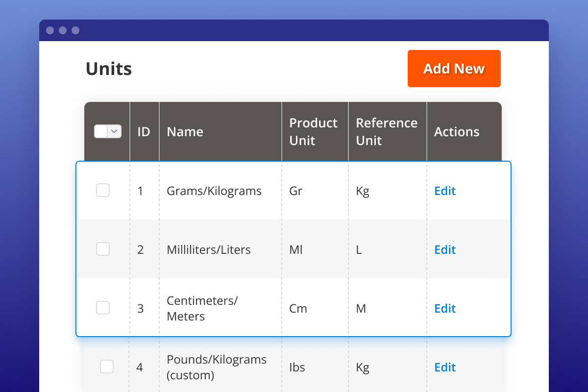Image resolution: width=588 pixels, height=392 pixels.
Task: Toggle checkbox for Pounds/Kilograms (custom) row
Action: [107, 367]
